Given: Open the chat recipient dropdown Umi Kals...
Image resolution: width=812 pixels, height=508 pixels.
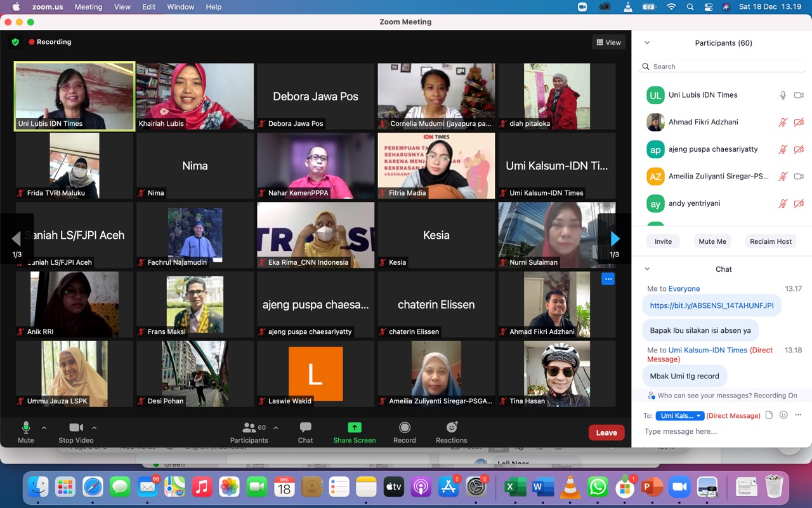Looking at the screenshot, I should [x=681, y=416].
